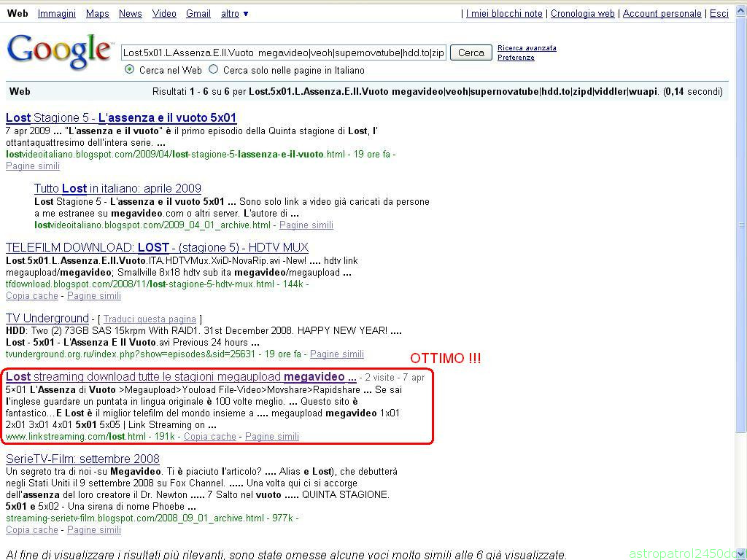The width and height of the screenshot is (747, 560).
Task: Go to News in the top navigation
Action: click(131, 14)
